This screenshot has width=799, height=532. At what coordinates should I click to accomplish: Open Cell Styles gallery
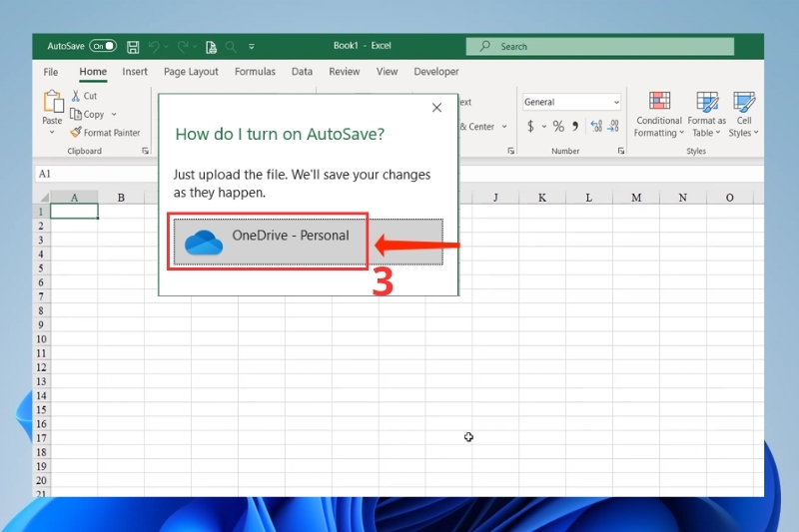(743, 115)
